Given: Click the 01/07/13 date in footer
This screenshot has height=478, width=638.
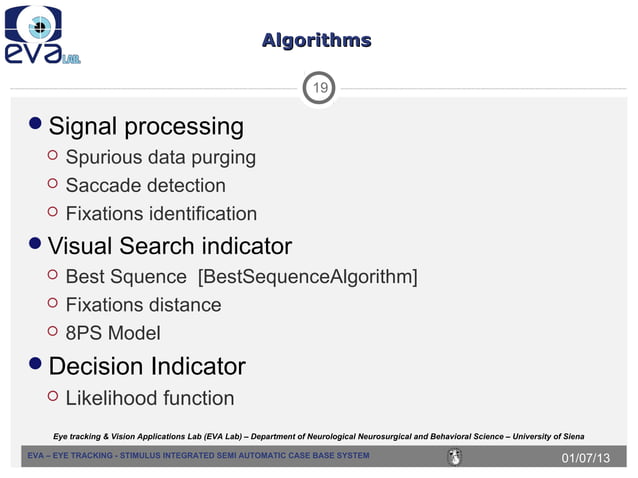Looking at the screenshot, I should (x=586, y=458).
